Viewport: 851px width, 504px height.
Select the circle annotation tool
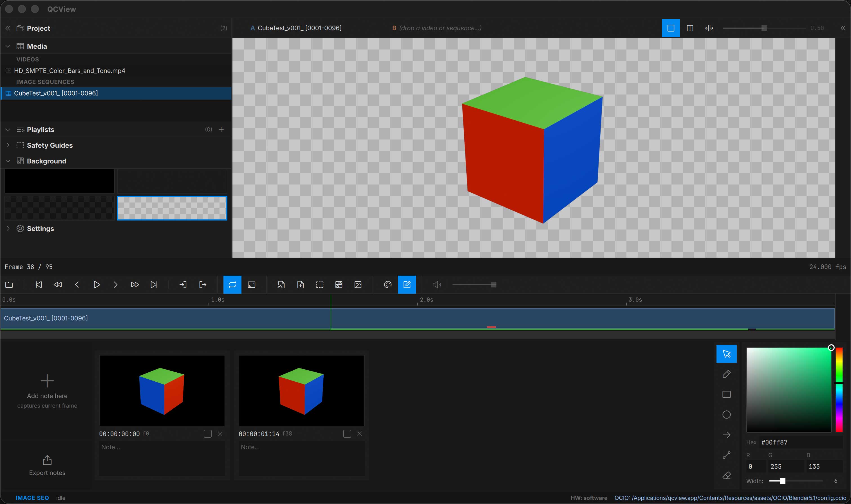click(727, 415)
